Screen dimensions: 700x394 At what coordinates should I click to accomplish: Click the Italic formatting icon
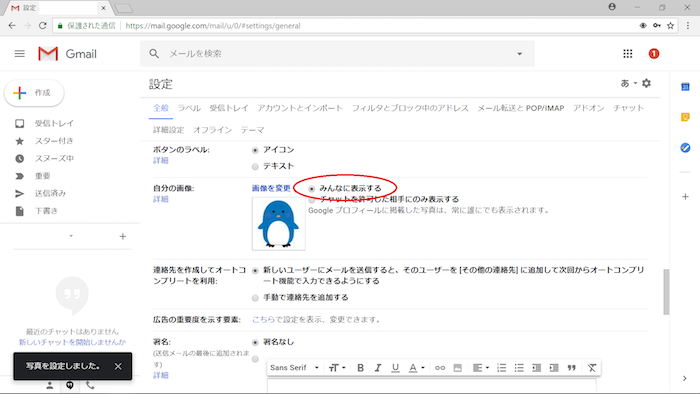(x=378, y=368)
